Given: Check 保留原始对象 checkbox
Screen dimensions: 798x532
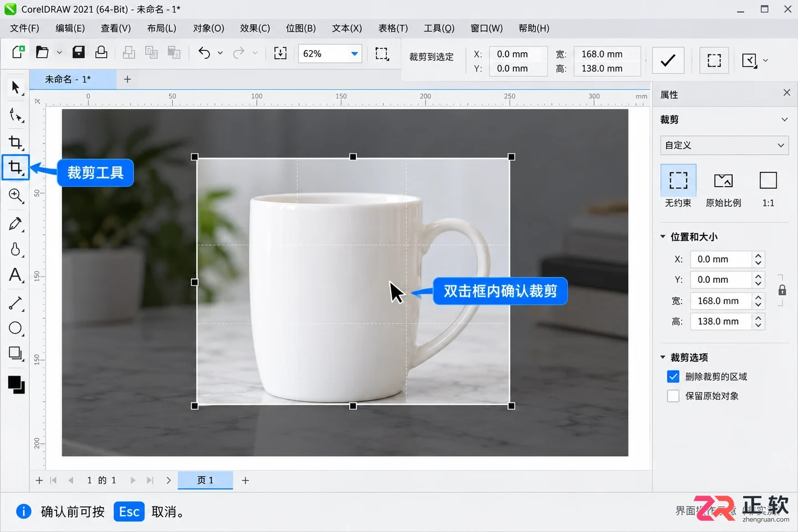Looking at the screenshot, I should coord(673,396).
